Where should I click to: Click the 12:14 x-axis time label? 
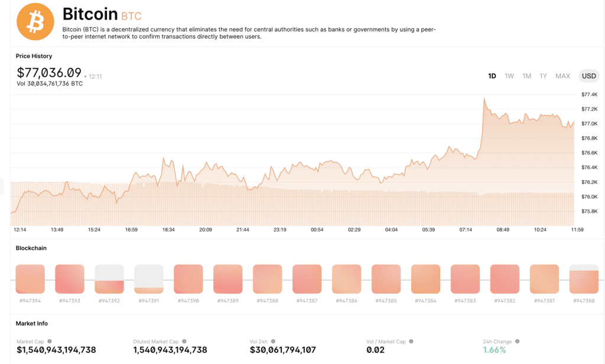[19, 230]
